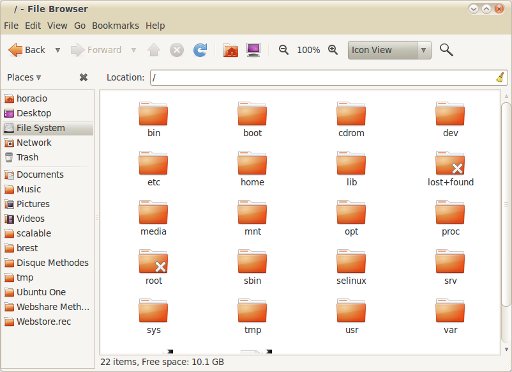
Task: Clear the location field with broom icon
Action: (500, 77)
